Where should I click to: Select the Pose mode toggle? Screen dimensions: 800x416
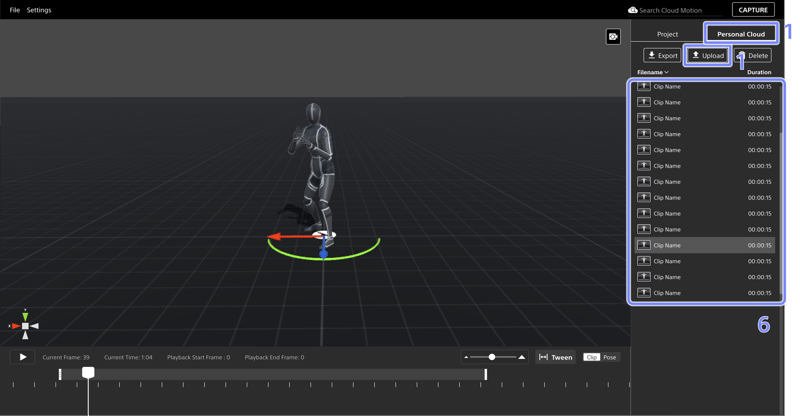tap(610, 357)
